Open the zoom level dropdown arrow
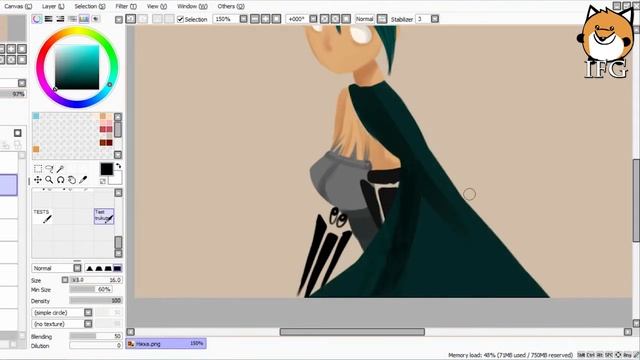 (x=243, y=19)
